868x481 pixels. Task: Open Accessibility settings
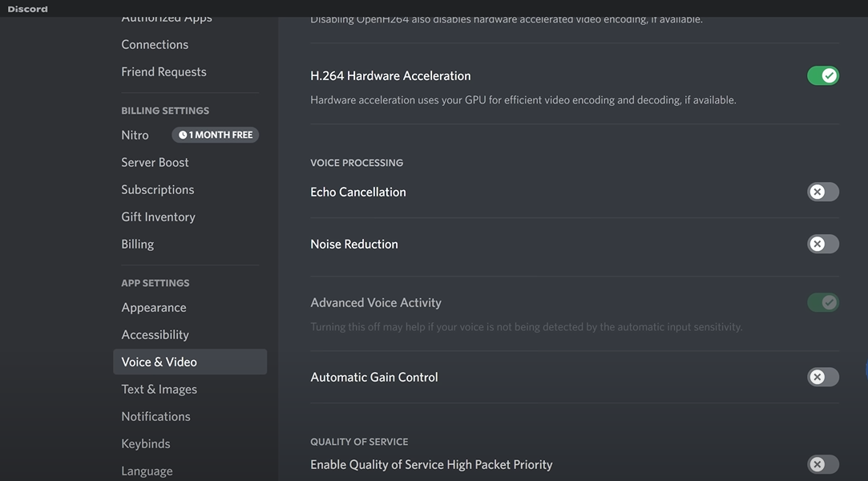click(x=155, y=335)
